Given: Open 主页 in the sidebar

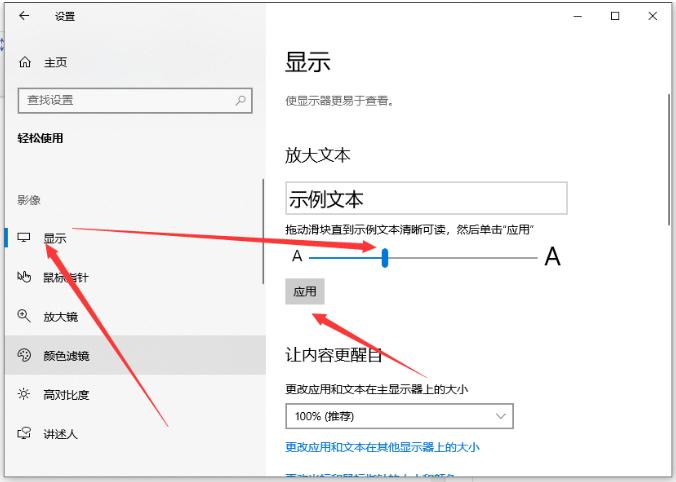Looking at the screenshot, I should coord(56,63).
